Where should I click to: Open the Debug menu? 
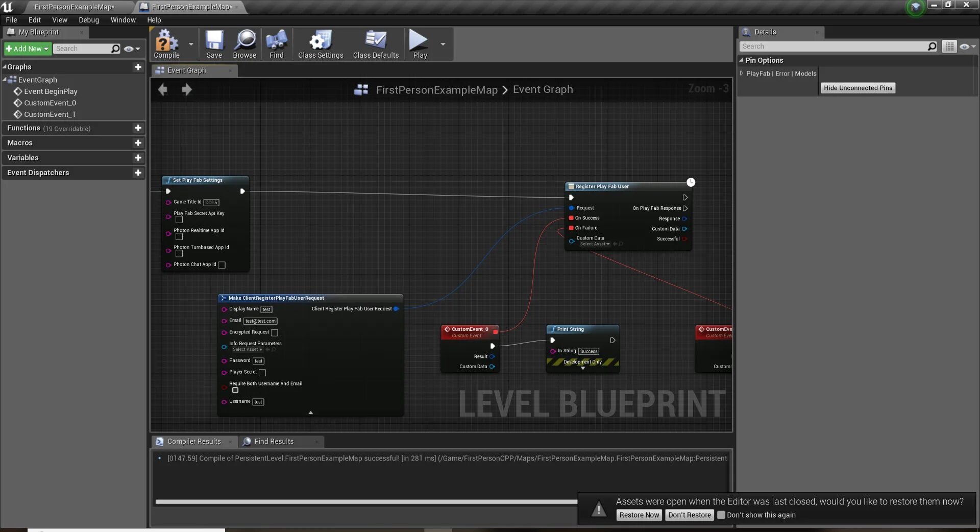click(89, 20)
